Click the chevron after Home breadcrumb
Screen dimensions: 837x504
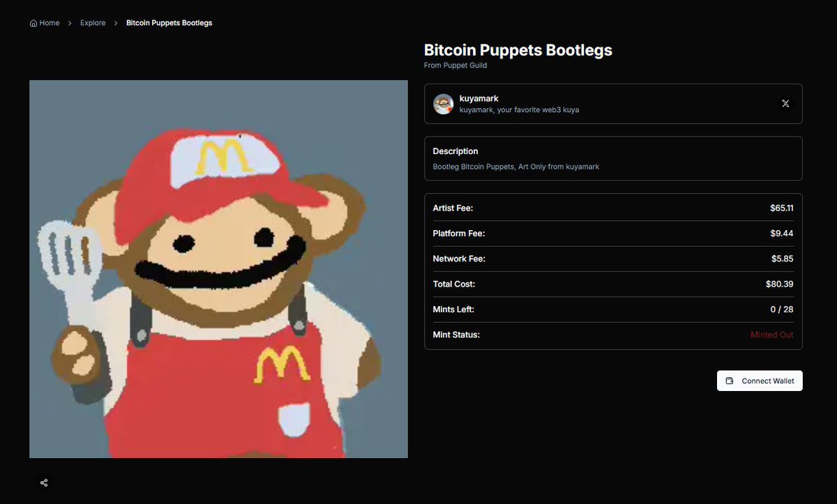click(x=70, y=23)
